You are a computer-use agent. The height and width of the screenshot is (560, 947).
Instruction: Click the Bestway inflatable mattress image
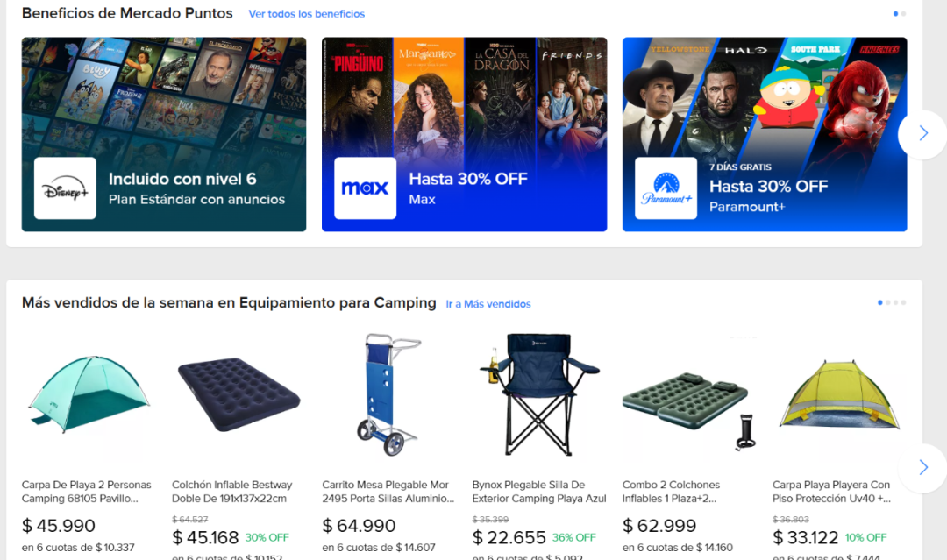tap(239, 395)
